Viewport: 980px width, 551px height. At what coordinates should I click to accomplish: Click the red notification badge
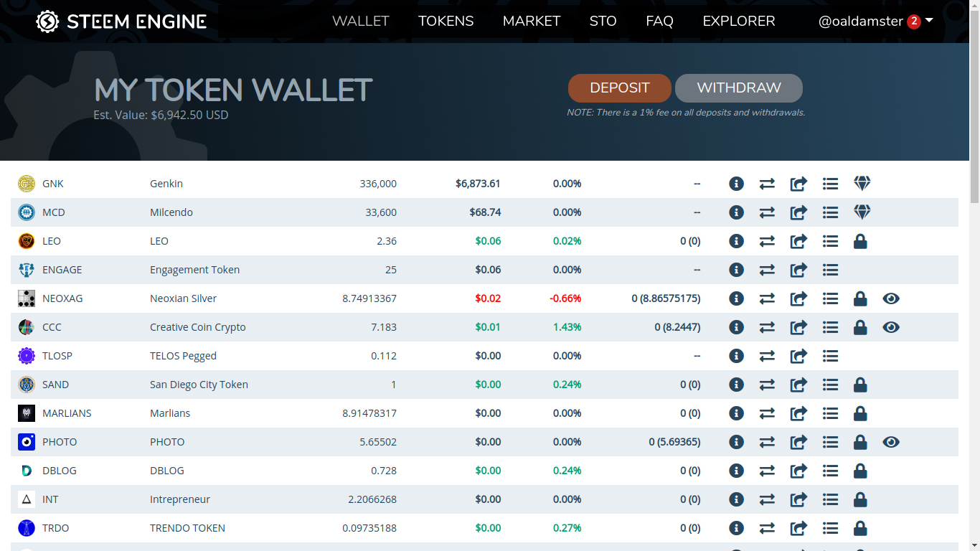pos(914,22)
